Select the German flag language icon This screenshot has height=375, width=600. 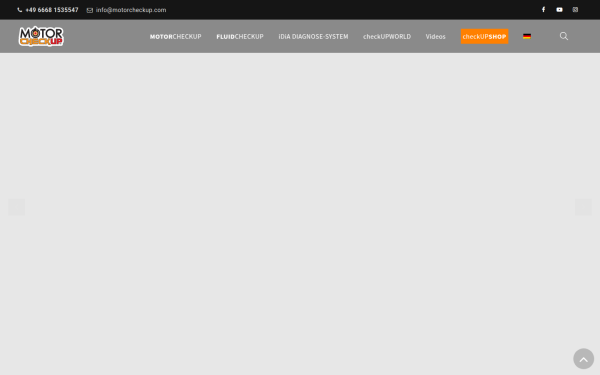527,36
